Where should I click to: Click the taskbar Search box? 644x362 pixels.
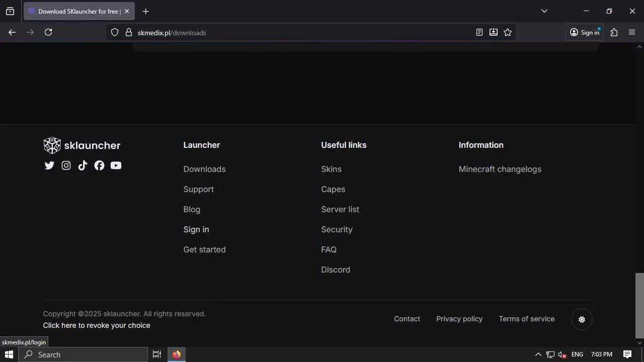tap(83, 354)
